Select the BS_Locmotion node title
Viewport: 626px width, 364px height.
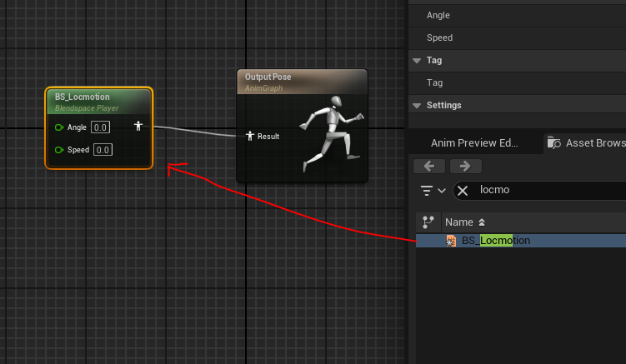[x=83, y=97]
